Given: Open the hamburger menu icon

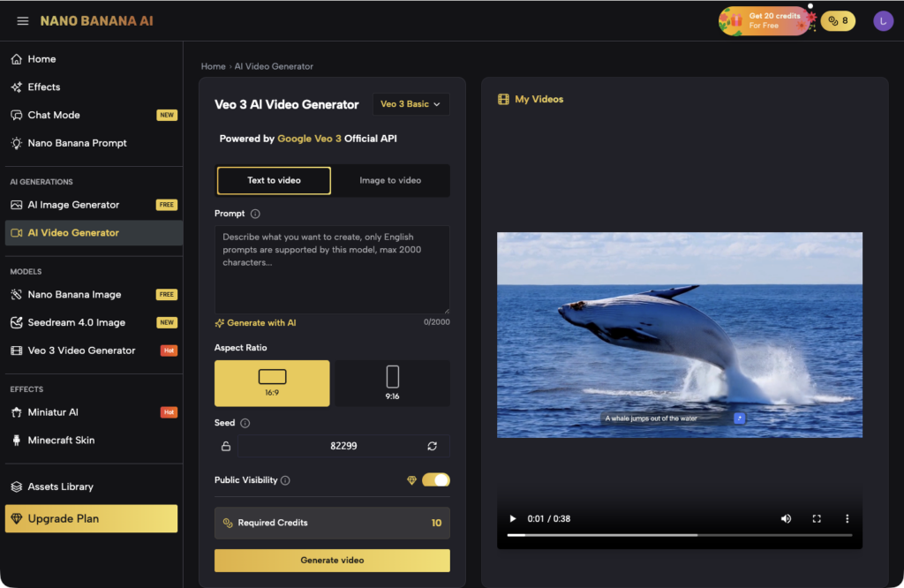Looking at the screenshot, I should (23, 21).
